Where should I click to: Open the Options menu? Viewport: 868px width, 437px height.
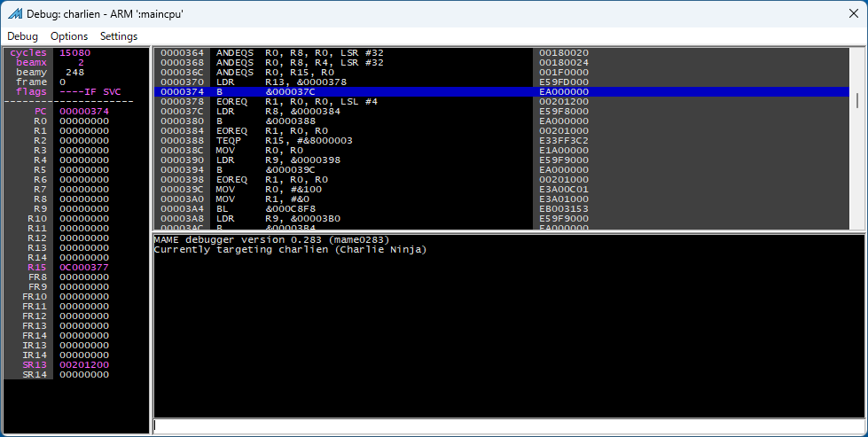coord(69,36)
